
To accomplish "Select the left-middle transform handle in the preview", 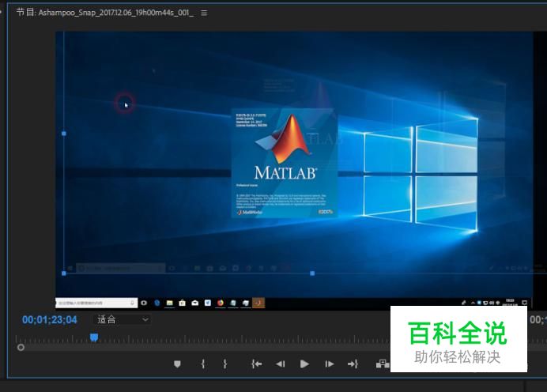I will (64, 134).
